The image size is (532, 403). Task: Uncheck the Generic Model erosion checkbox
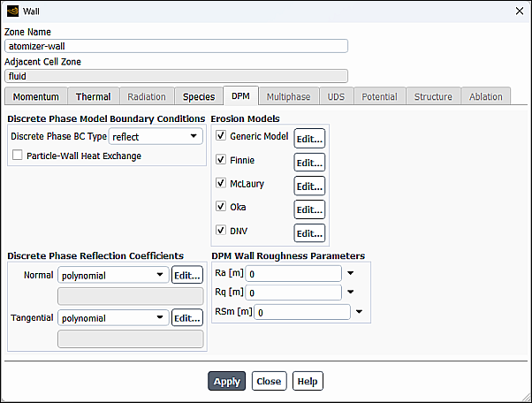tap(221, 136)
